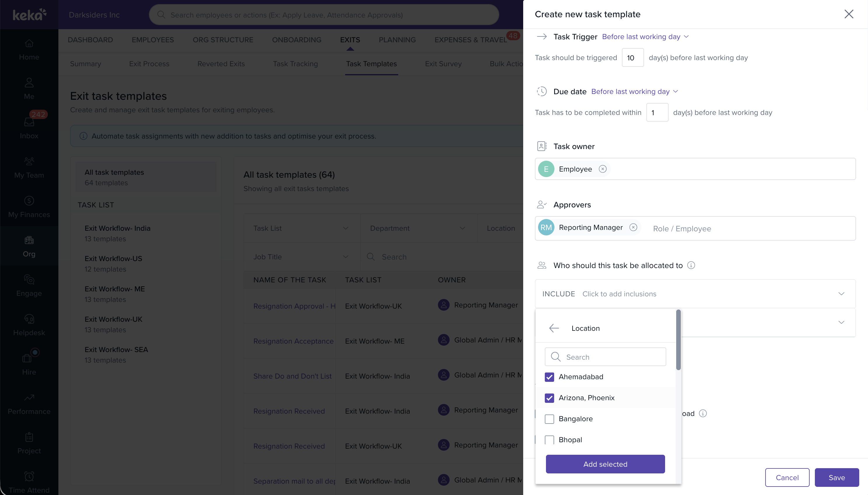Check the Bangalore location checkbox
The height and width of the screenshot is (495, 868).
coord(549,419)
